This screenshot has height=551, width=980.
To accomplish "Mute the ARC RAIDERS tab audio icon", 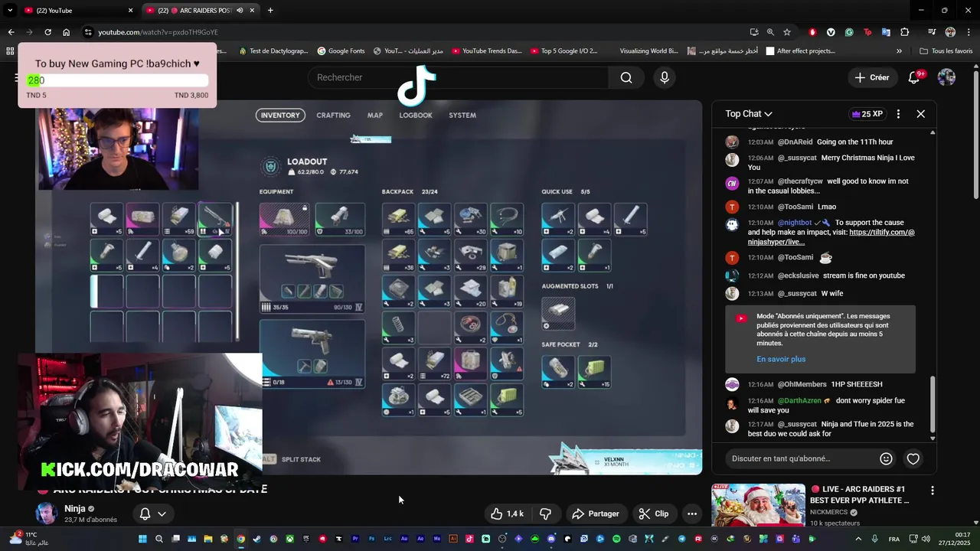I will (x=240, y=11).
